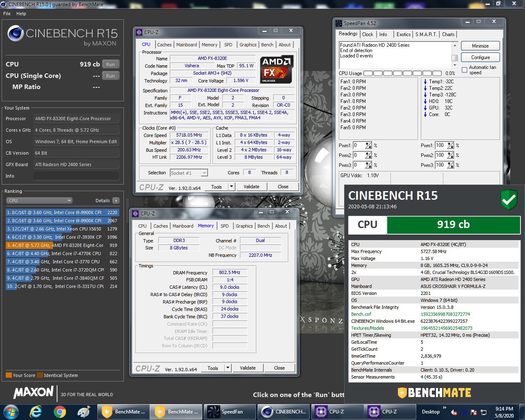Screen dimensions: 525x420
Task: Click the SpeedFan title bar icon
Action: tap(339, 23)
